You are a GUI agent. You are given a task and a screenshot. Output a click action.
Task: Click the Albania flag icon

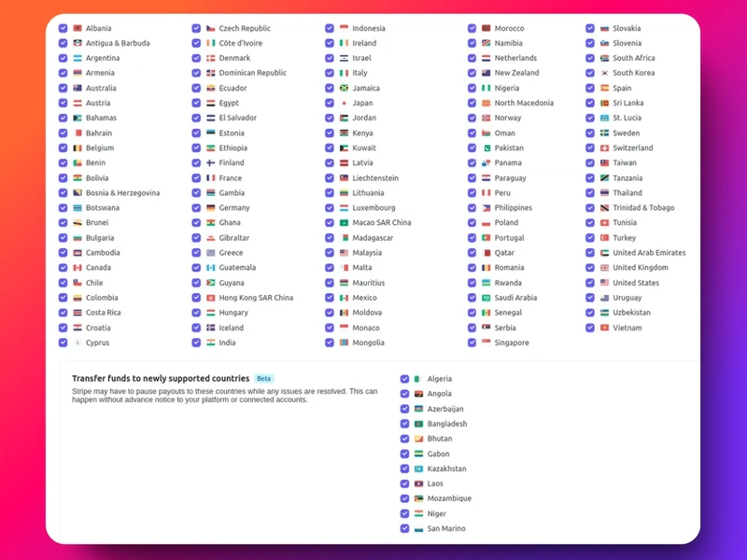[x=78, y=28]
